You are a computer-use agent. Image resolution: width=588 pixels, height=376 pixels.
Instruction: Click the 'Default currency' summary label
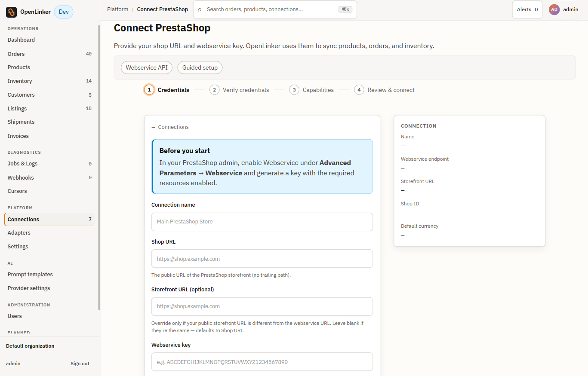tap(419, 226)
